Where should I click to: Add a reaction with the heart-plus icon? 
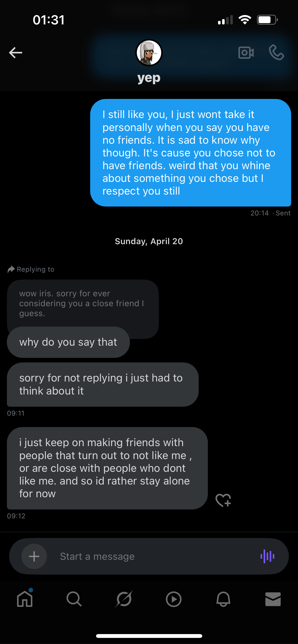[x=223, y=500]
